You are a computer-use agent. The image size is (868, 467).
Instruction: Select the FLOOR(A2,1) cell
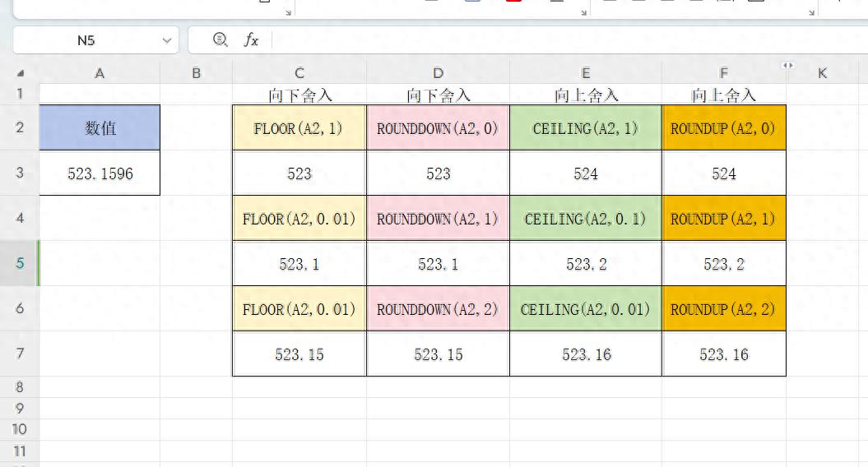click(x=299, y=127)
